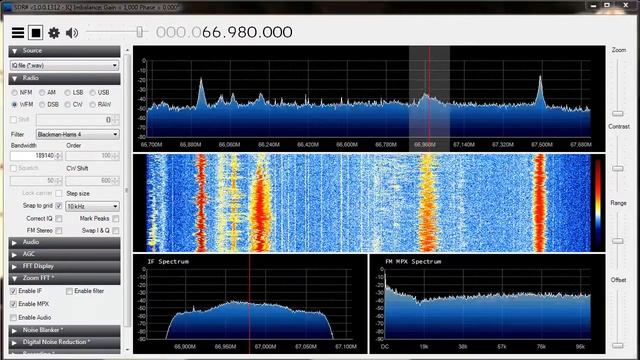Select NFM radio mode
Image resolution: width=640 pixels, height=360 pixels.
[15, 93]
